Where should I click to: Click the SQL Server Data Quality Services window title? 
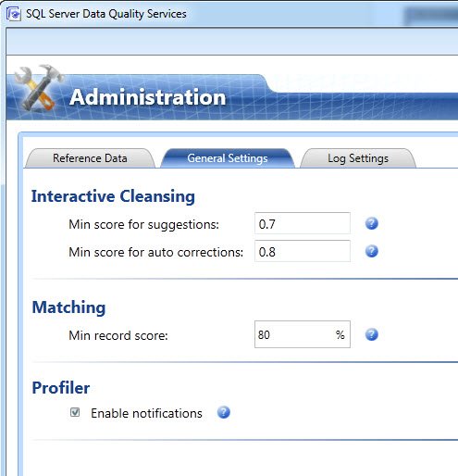pos(106,14)
